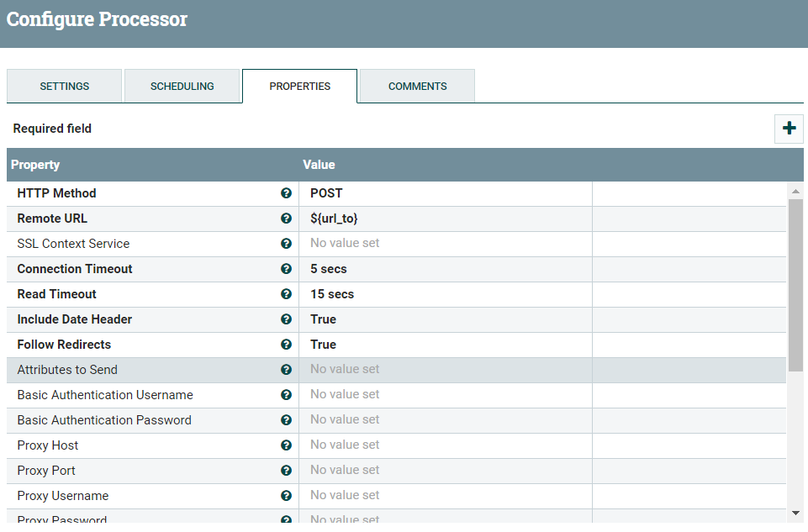Click the scrollbar up arrow
This screenshot has width=808, height=532.
click(x=795, y=191)
